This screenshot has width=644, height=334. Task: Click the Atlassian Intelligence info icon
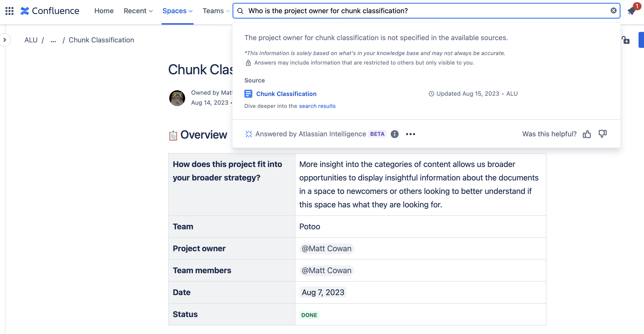(394, 134)
